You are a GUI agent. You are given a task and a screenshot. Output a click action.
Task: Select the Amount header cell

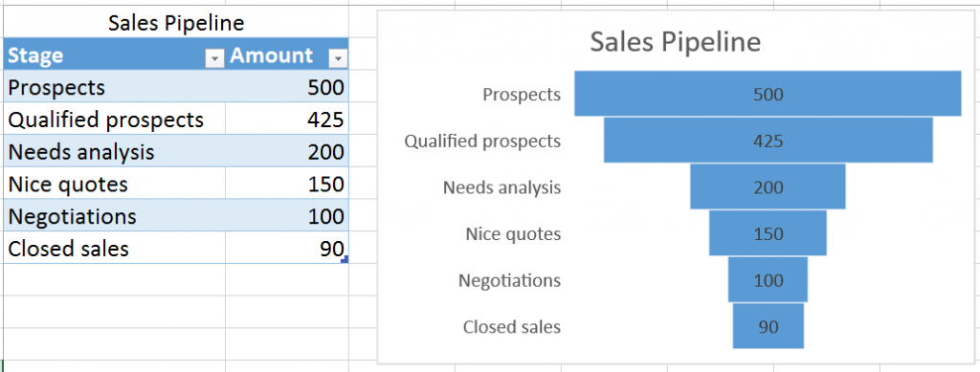pos(287,55)
